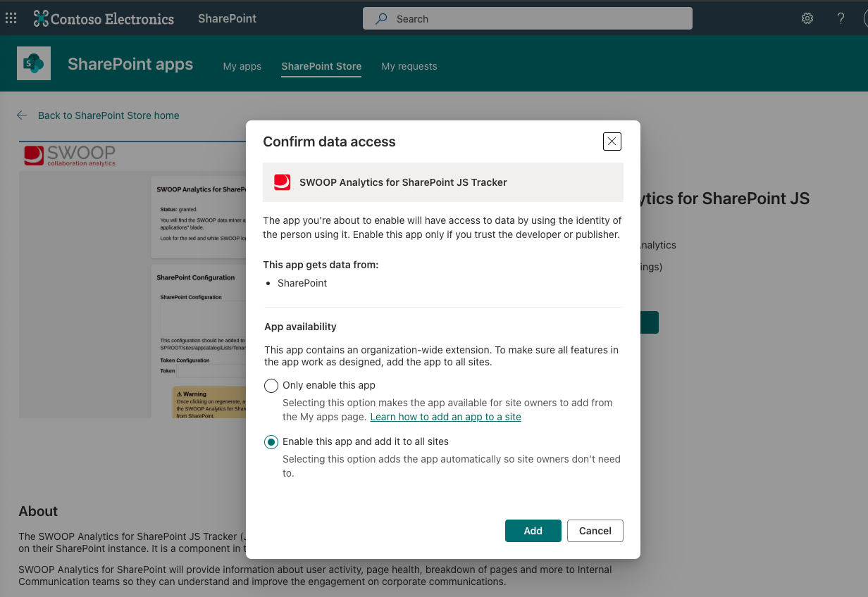The image size is (868, 597).
Task: Open the My requests tab
Action: (x=409, y=66)
